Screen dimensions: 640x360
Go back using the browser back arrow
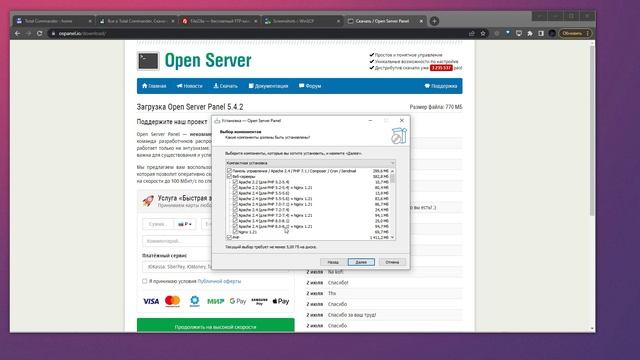click(x=17, y=33)
